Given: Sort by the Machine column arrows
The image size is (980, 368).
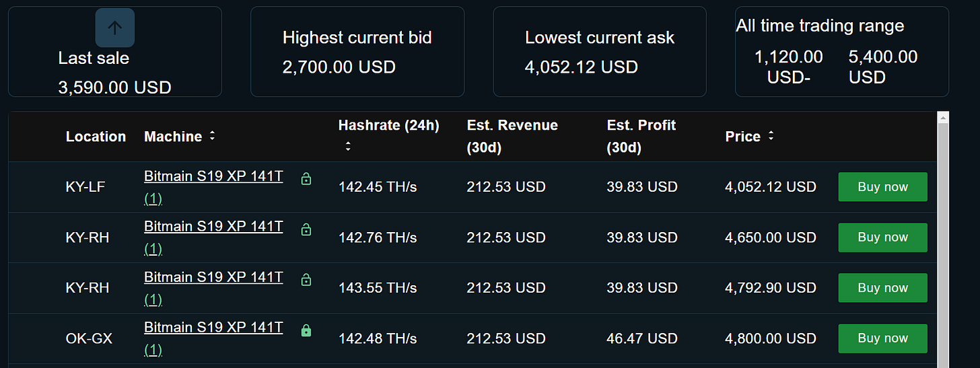Looking at the screenshot, I should click(212, 136).
